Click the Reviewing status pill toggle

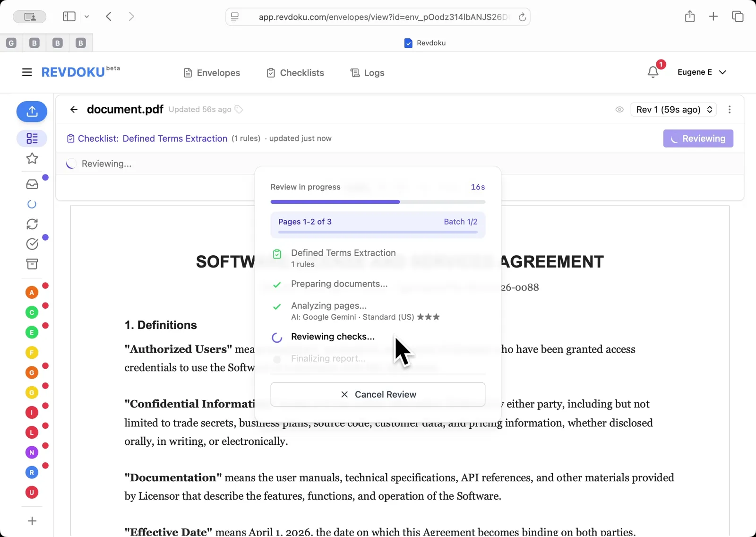pyautogui.click(x=698, y=139)
